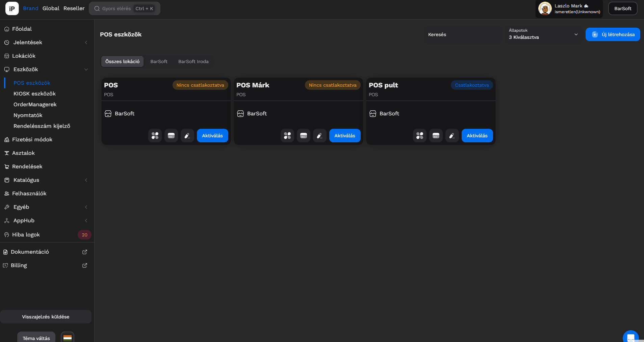Toggle theme with Téma váltás button
Image resolution: width=644 pixels, height=342 pixels.
pyautogui.click(x=36, y=338)
